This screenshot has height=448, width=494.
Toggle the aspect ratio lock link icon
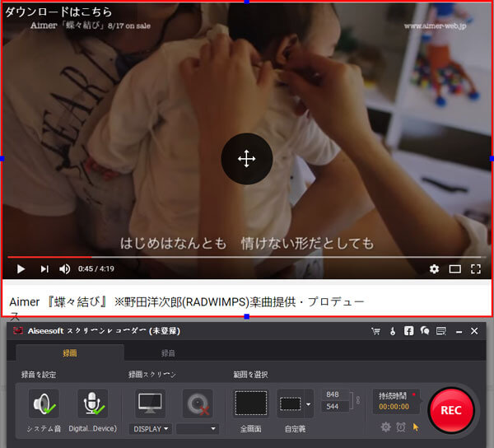pos(358,400)
